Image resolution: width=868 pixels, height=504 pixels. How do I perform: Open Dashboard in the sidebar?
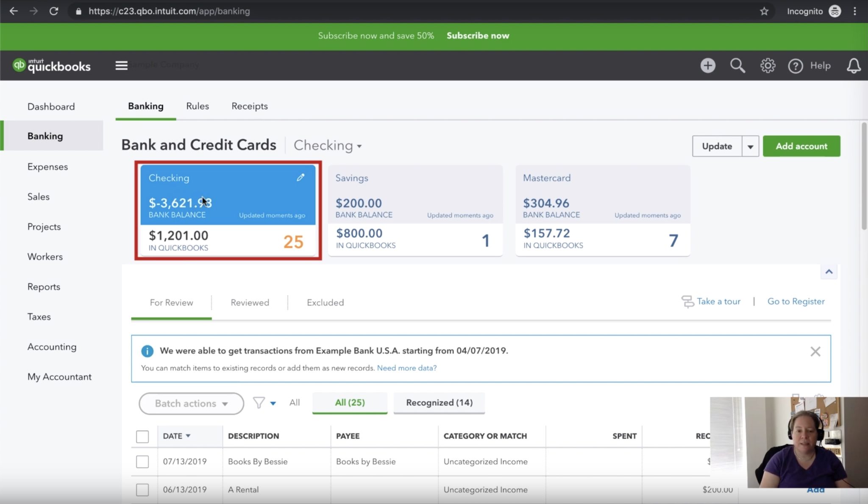[51, 106]
